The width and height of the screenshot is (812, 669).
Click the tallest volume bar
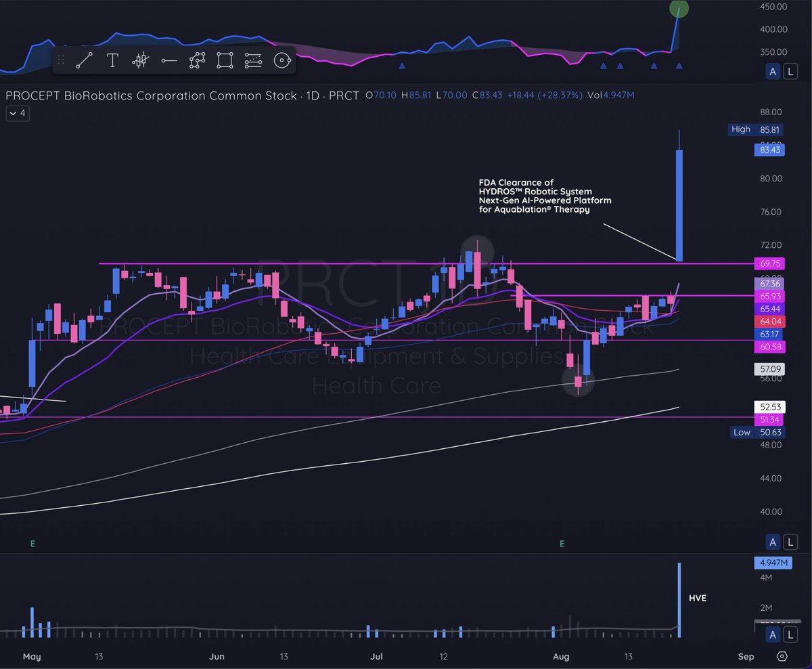[x=679, y=600]
